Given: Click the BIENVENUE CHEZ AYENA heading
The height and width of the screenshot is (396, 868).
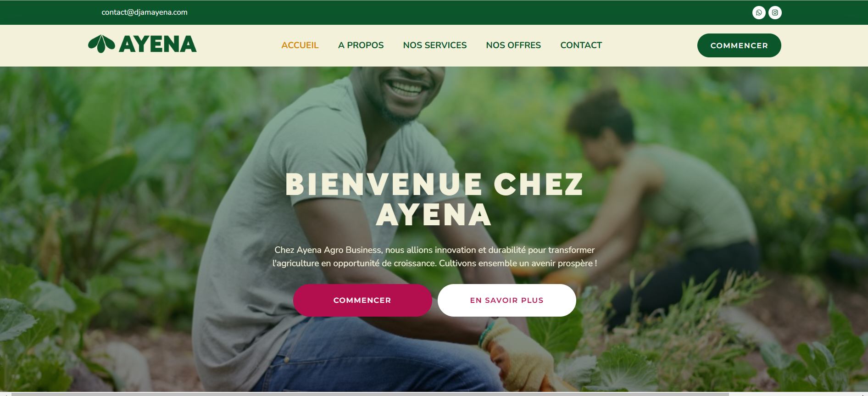Looking at the screenshot, I should (x=434, y=200).
